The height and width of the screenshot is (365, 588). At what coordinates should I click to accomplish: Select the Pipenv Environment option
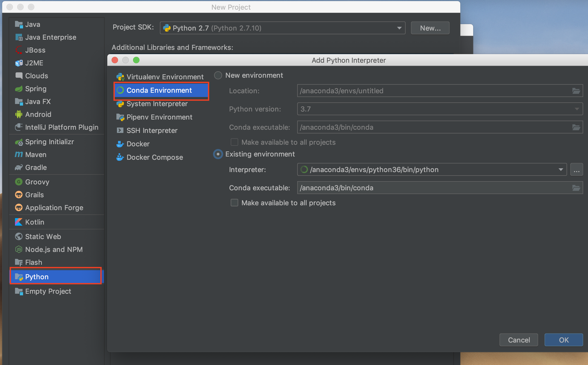tap(160, 117)
